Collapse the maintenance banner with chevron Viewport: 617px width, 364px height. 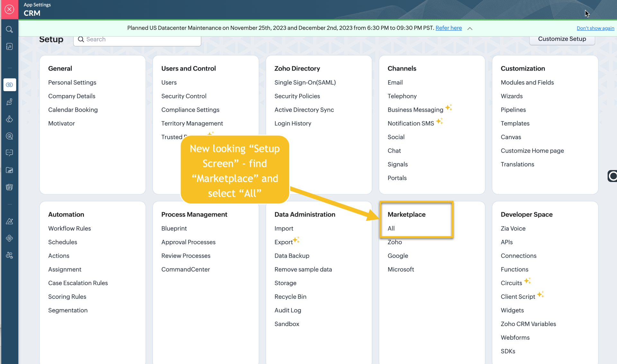click(x=470, y=28)
